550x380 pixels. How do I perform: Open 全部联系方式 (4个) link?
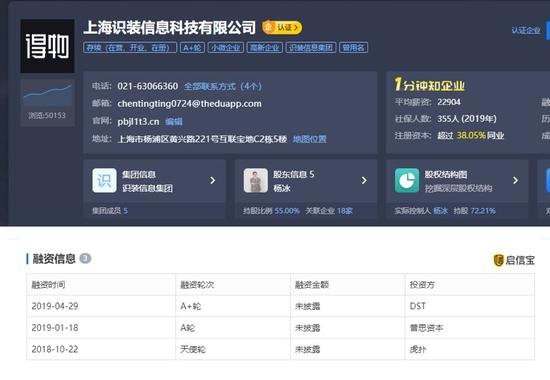click(x=223, y=86)
